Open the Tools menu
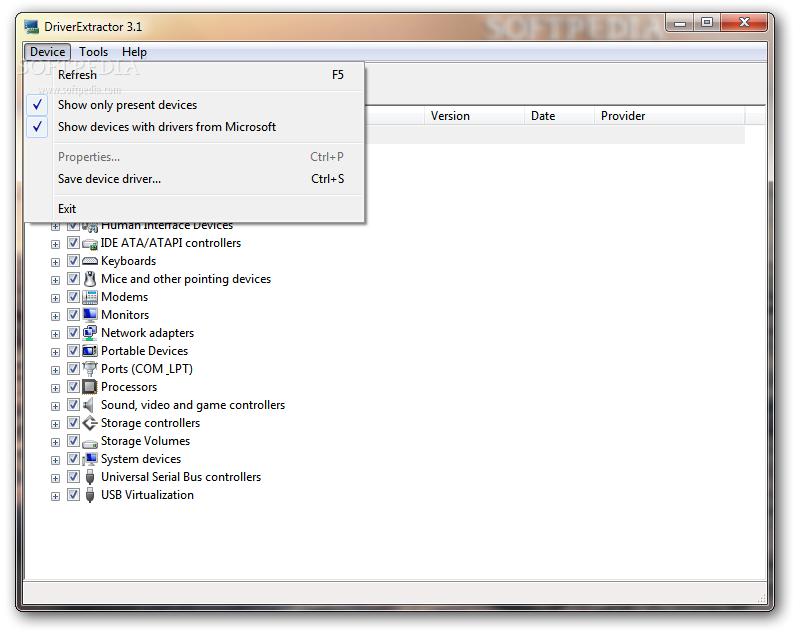Image resolution: width=795 pixels, height=632 pixels. point(94,52)
